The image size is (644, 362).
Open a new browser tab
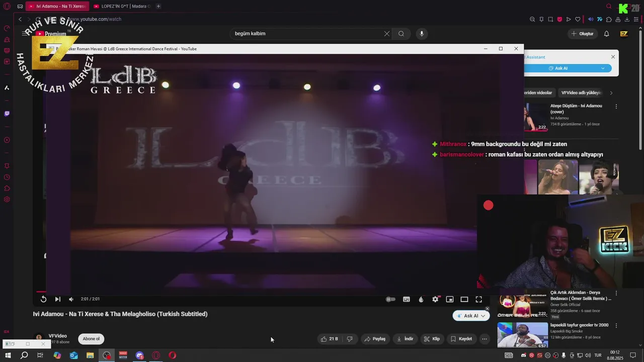tap(158, 6)
